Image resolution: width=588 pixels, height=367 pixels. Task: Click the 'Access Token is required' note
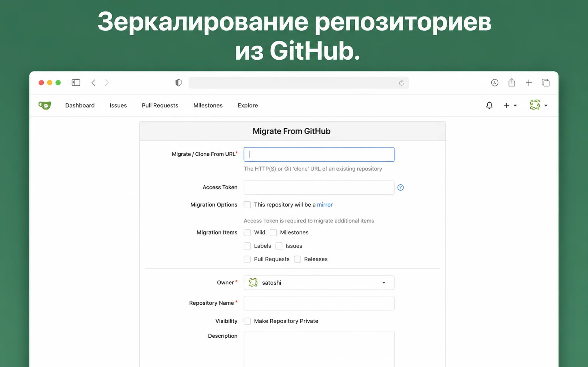tap(309, 221)
